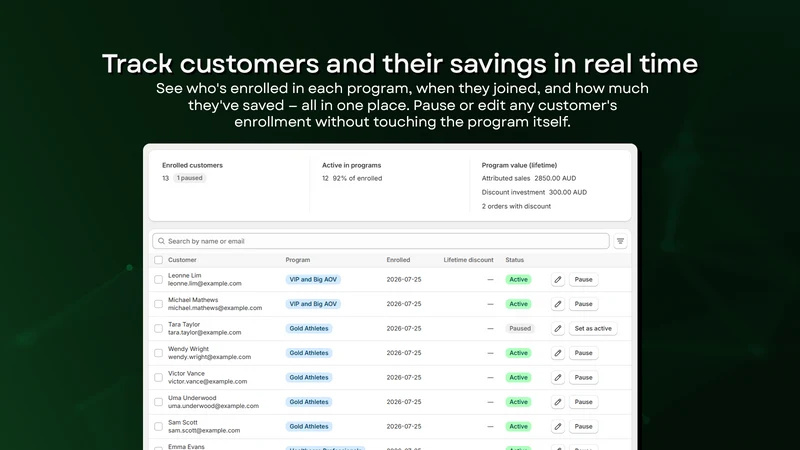Pause Michael Mathews' enrollment
800x450 pixels.
click(x=584, y=304)
